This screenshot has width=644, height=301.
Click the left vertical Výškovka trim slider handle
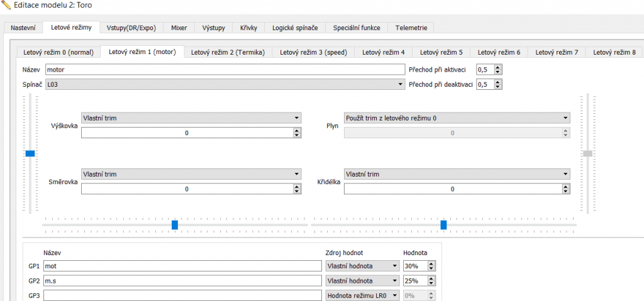point(30,153)
